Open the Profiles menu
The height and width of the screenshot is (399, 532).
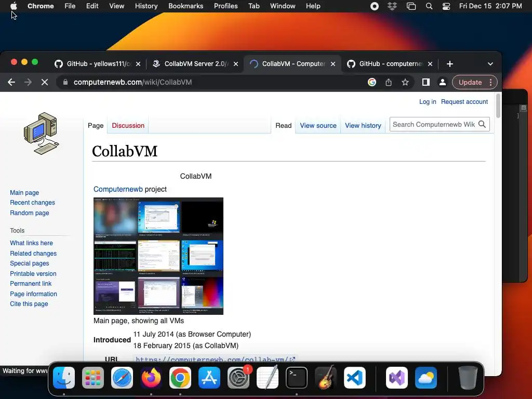(225, 6)
